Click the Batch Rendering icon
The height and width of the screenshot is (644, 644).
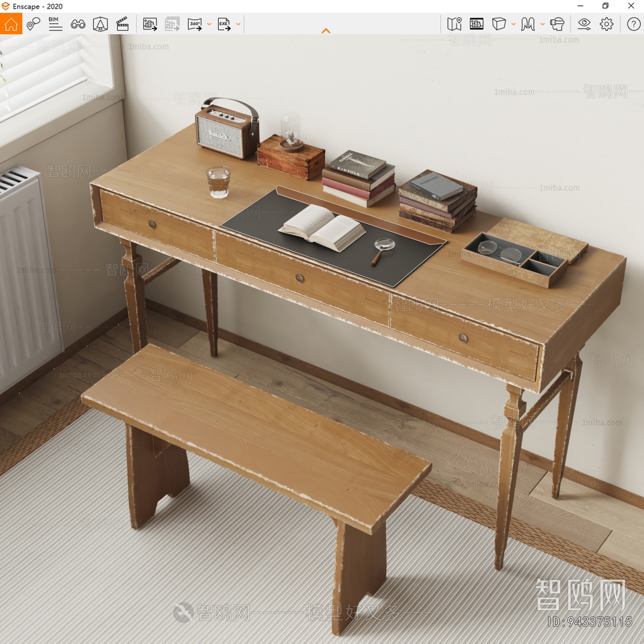pyautogui.click(x=172, y=24)
